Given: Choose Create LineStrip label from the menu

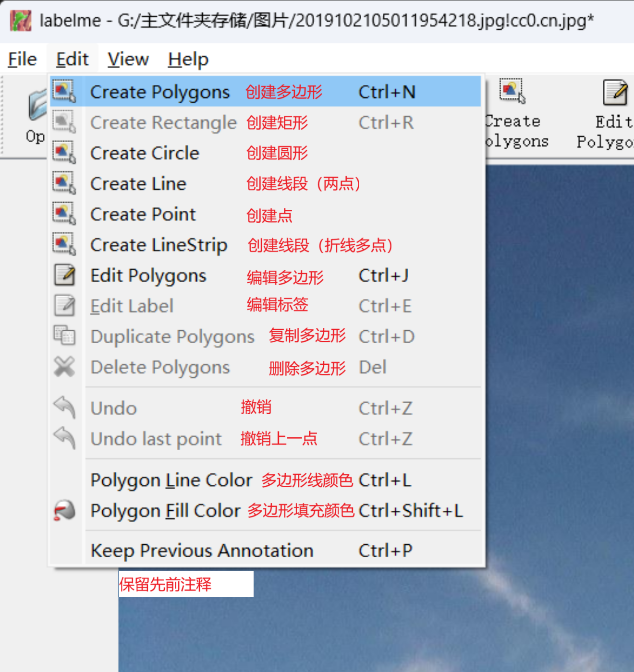Looking at the screenshot, I should (158, 245).
